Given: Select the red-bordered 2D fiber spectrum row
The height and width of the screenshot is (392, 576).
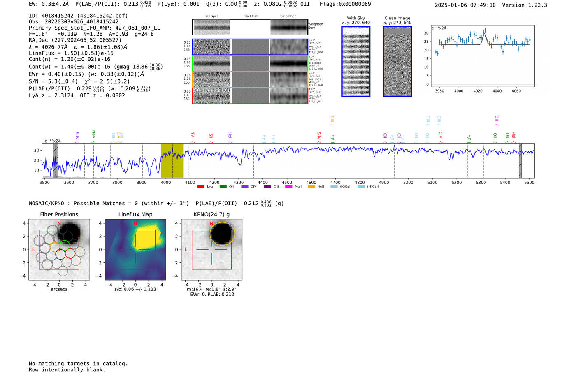Looking at the screenshot, I should click(x=250, y=96).
